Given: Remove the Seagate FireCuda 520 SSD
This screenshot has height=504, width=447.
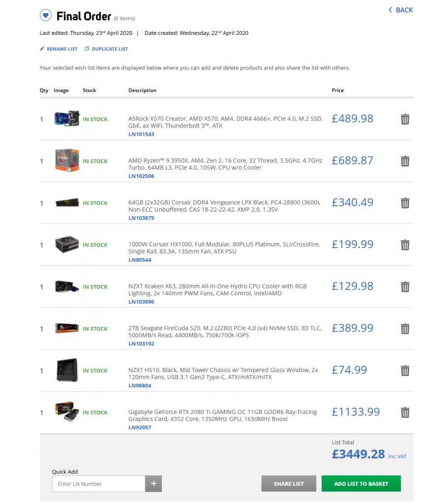Looking at the screenshot, I should coord(405,328).
